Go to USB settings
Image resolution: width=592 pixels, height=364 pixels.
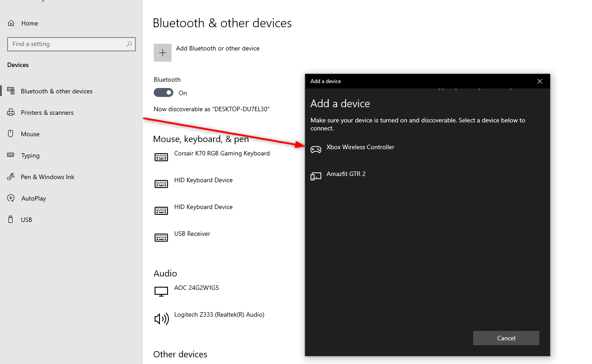click(26, 220)
